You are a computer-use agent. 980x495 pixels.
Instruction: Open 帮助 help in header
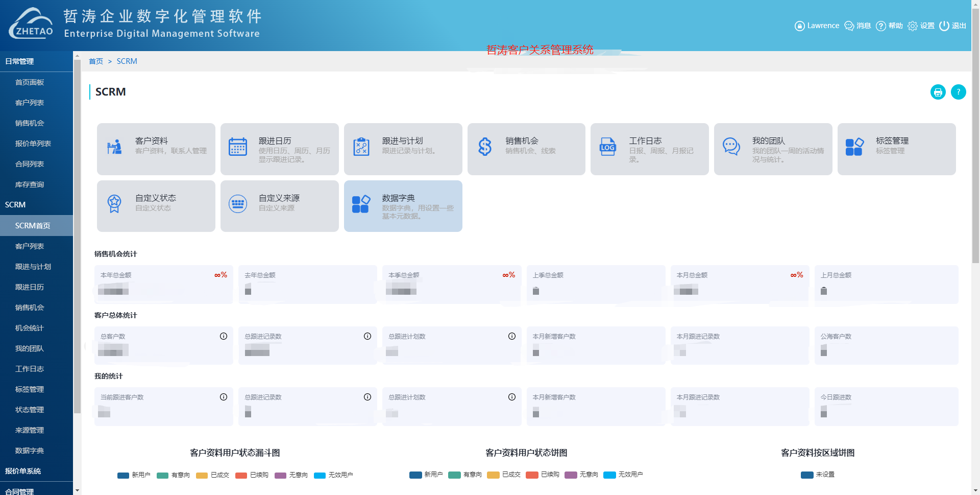coord(889,26)
